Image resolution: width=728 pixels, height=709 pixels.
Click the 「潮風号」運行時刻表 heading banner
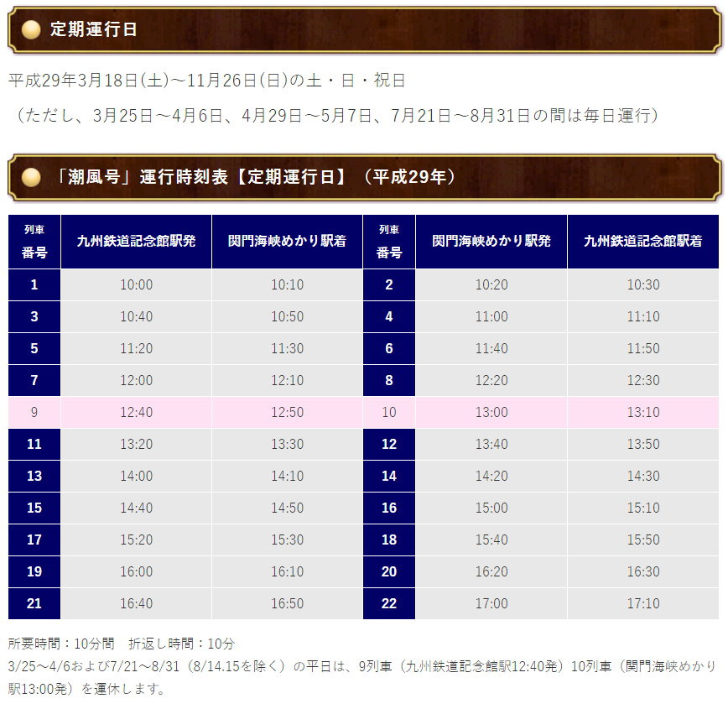(x=364, y=177)
